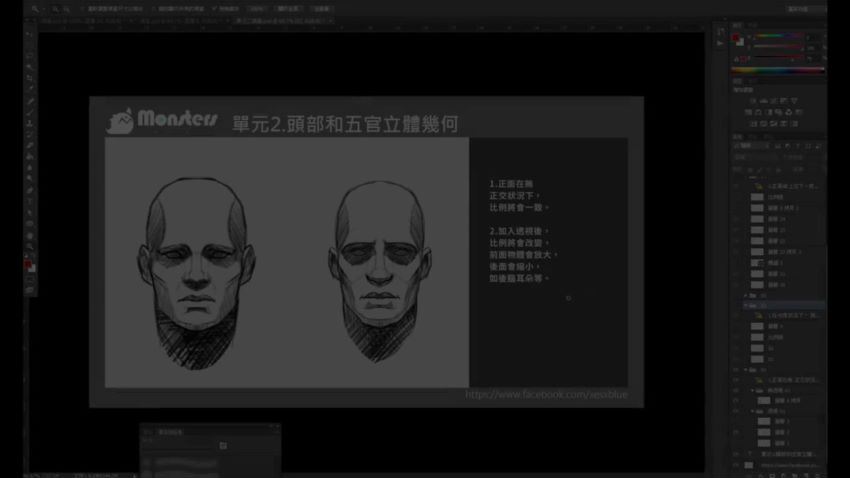Open the tool preset picker arrow
850x478 pixels.
tap(42, 9)
